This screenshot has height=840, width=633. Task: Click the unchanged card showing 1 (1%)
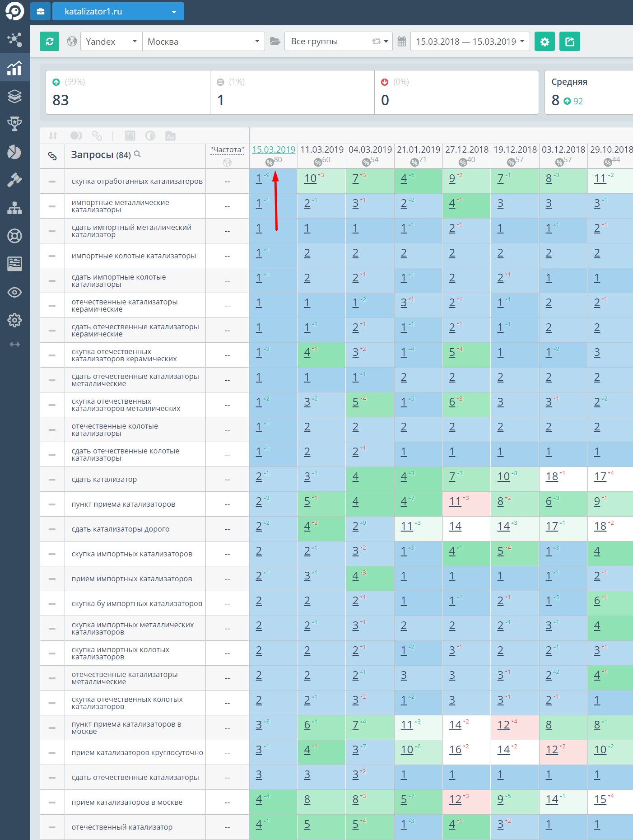(x=293, y=92)
